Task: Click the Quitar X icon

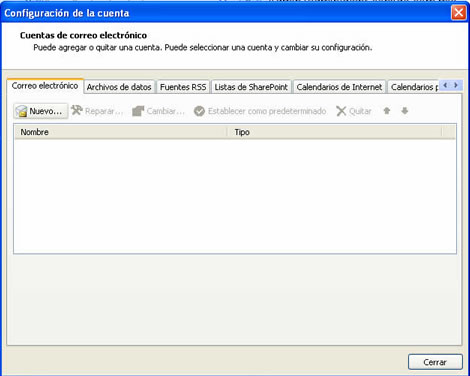Action: tap(341, 111)
